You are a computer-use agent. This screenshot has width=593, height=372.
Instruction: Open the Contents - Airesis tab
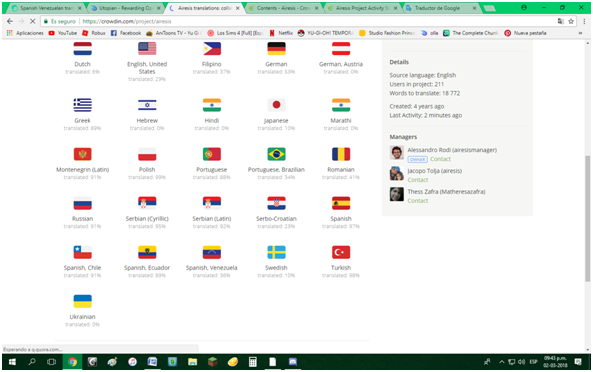point(283,8)
